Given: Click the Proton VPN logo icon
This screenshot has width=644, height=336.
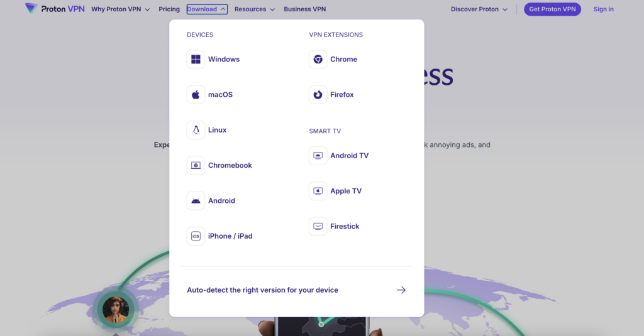Looking at the screenshot, I should 31,8.
